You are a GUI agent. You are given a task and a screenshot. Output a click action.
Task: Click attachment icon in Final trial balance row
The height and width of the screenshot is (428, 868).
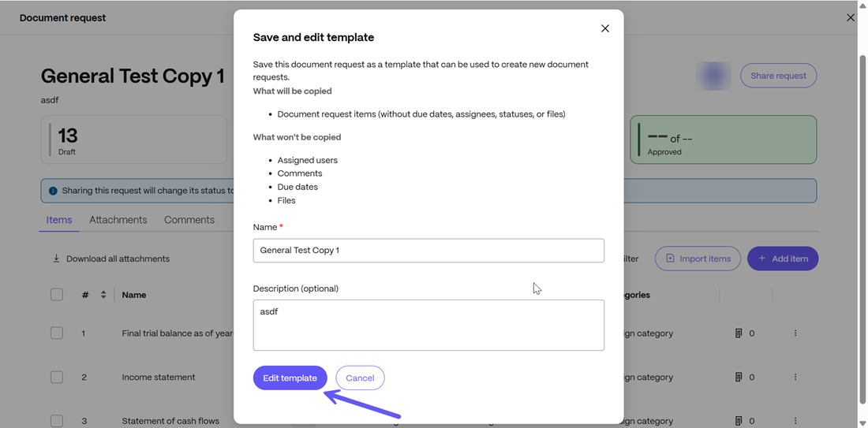click(738, 333)
